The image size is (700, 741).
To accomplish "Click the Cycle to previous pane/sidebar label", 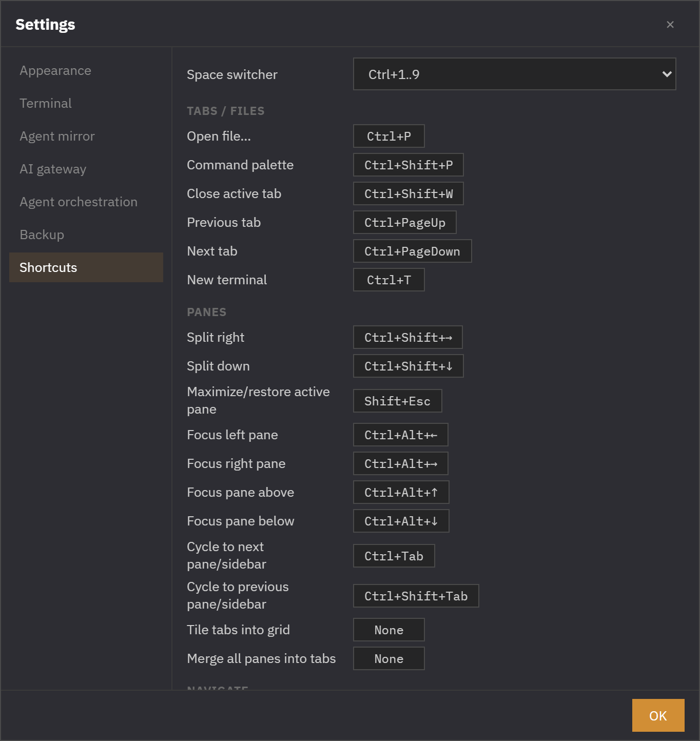I will (x=238, y=595).
